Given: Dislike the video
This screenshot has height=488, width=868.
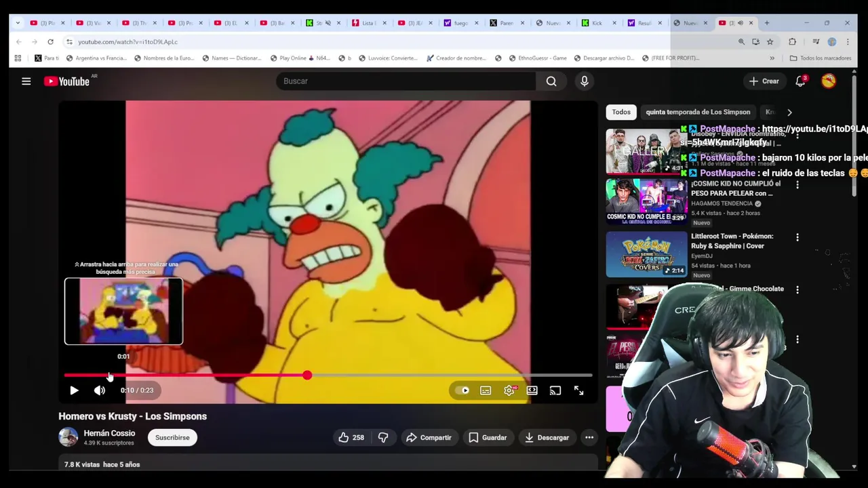Looking at the screenshot, I should 383,438.
